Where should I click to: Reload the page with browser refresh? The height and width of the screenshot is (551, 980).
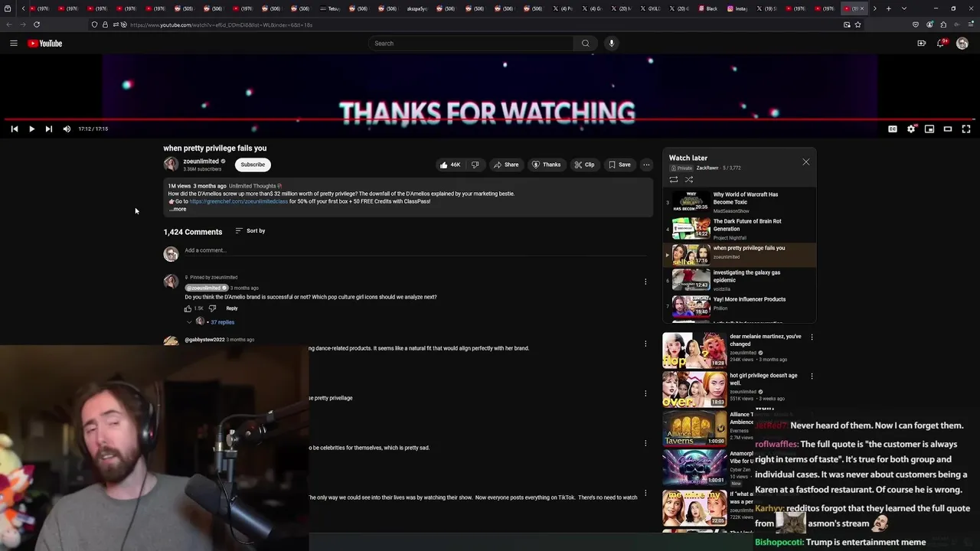(x=37, y=24)
